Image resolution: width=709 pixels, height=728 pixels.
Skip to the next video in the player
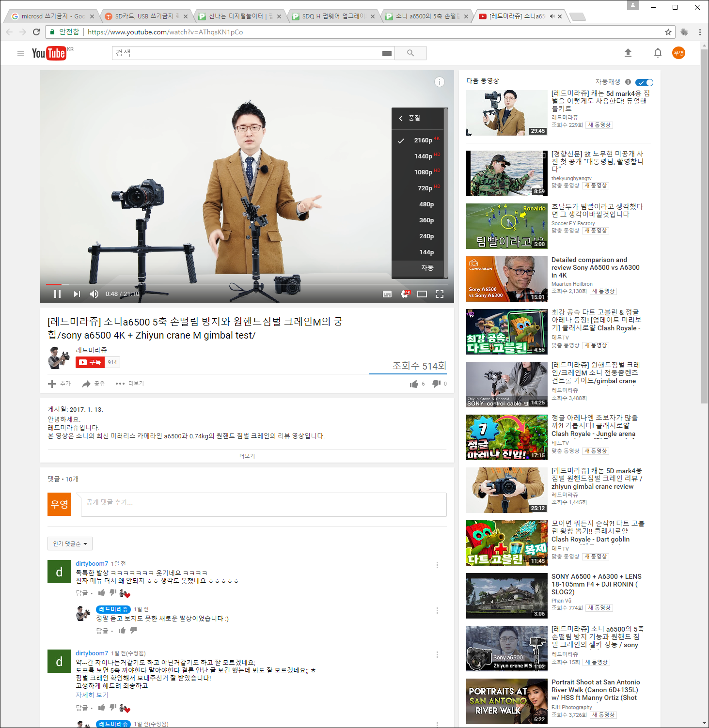pos(77,294)
